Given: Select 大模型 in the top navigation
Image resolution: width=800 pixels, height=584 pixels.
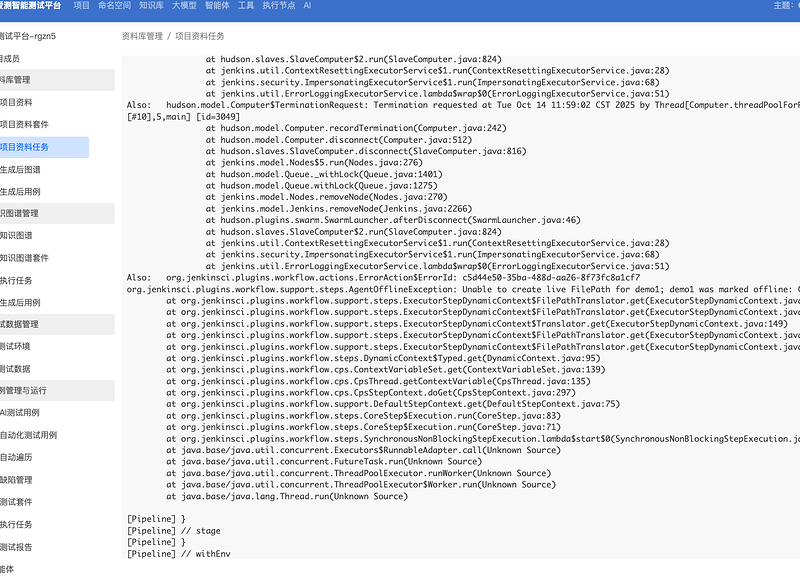Looking at the screenshot, I should (x=186, y=6).
